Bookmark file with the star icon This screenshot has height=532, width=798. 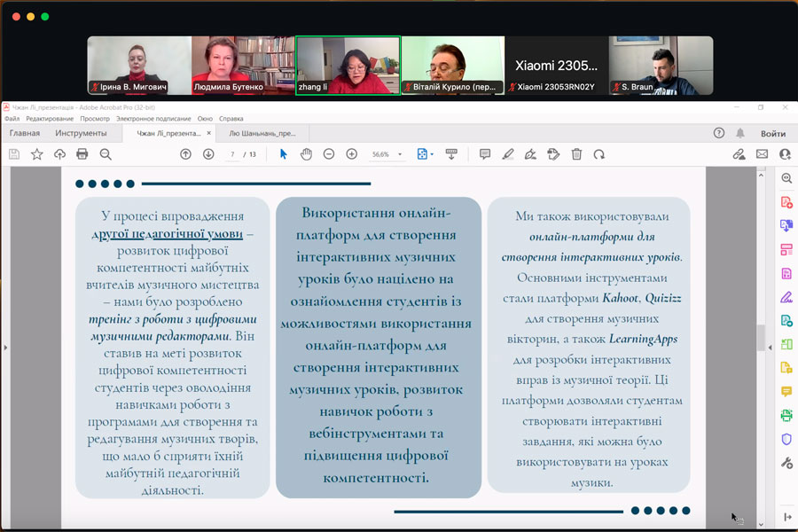(36, 153)
